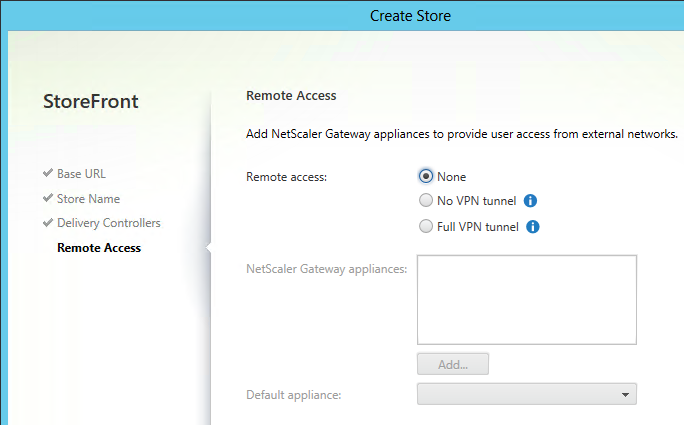Go to the Store Name step

88,199
